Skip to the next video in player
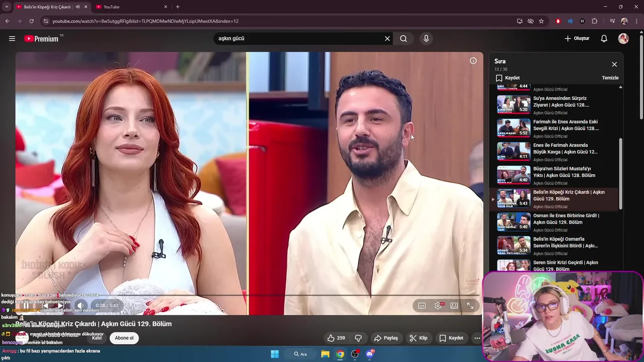This screenshot has height=362, width=644. click(60, 306)
